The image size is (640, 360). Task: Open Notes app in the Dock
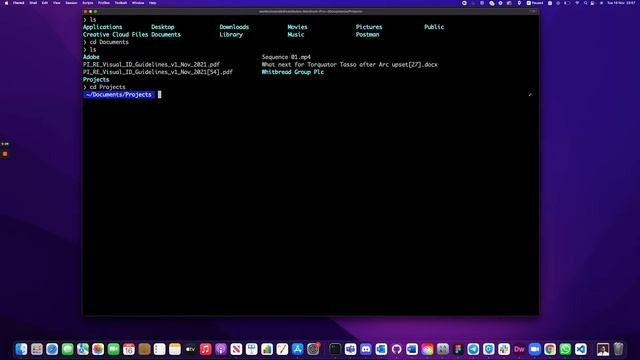[175, 349]
